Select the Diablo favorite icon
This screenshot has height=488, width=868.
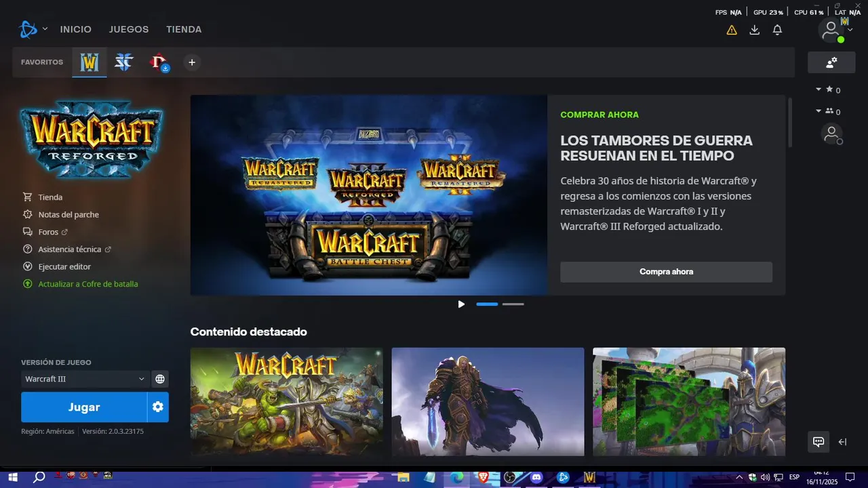(159, 62)
